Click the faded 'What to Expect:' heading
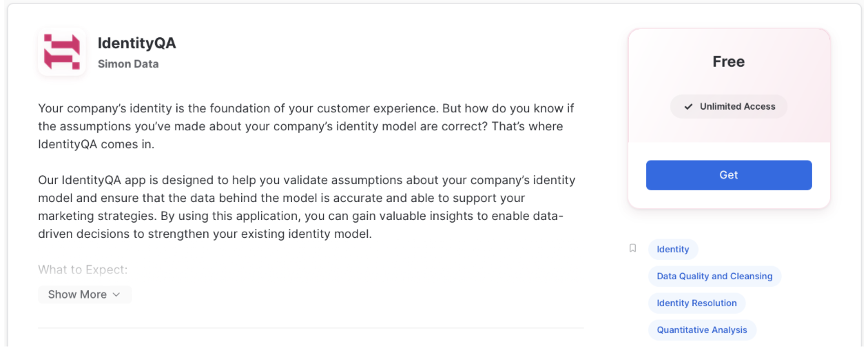This screenshot has height=353, width=868. point(83,270)
